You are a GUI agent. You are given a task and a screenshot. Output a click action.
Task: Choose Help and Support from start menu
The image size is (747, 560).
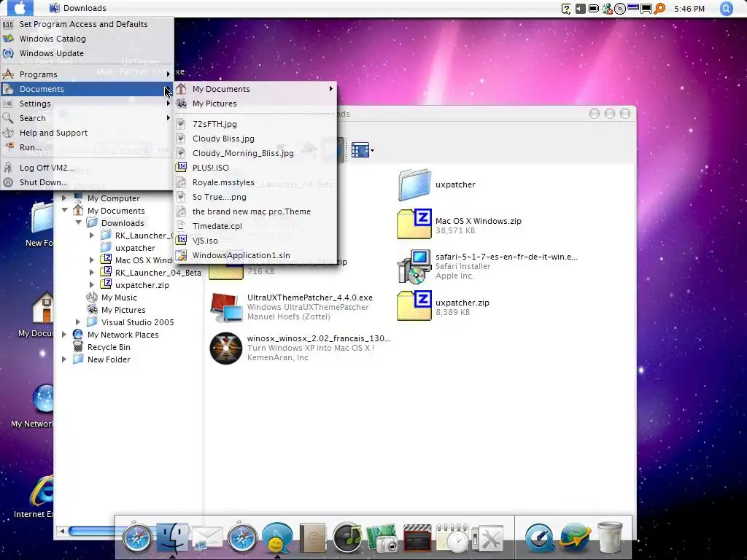click(x=87, y=133)
